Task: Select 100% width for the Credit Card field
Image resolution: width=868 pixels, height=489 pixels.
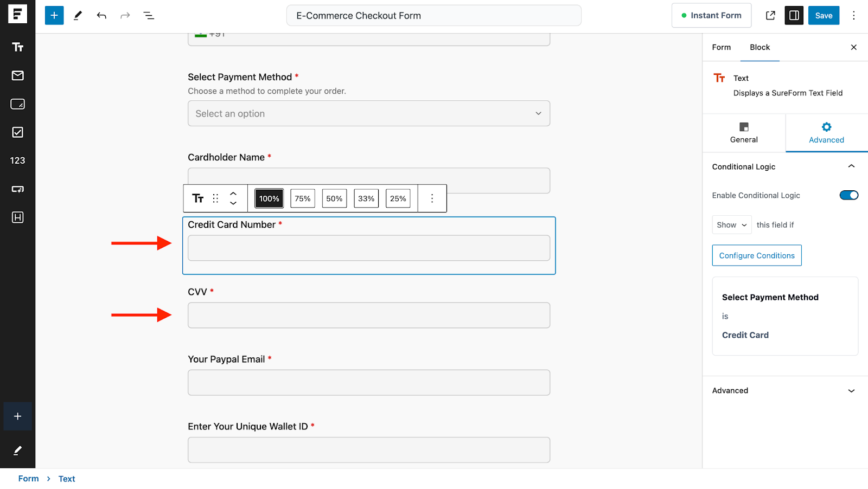Action: [268, 198]
